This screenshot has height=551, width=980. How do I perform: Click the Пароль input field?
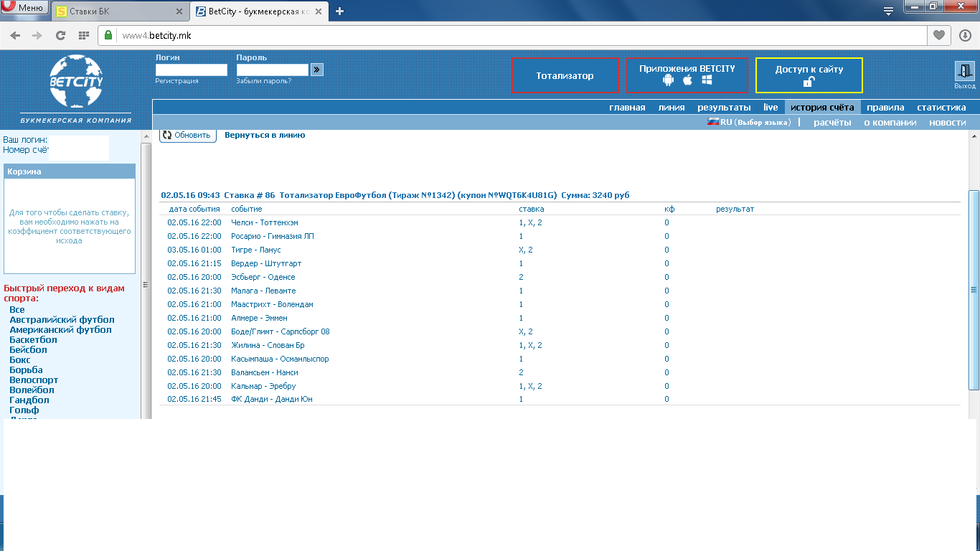(273, 70)
